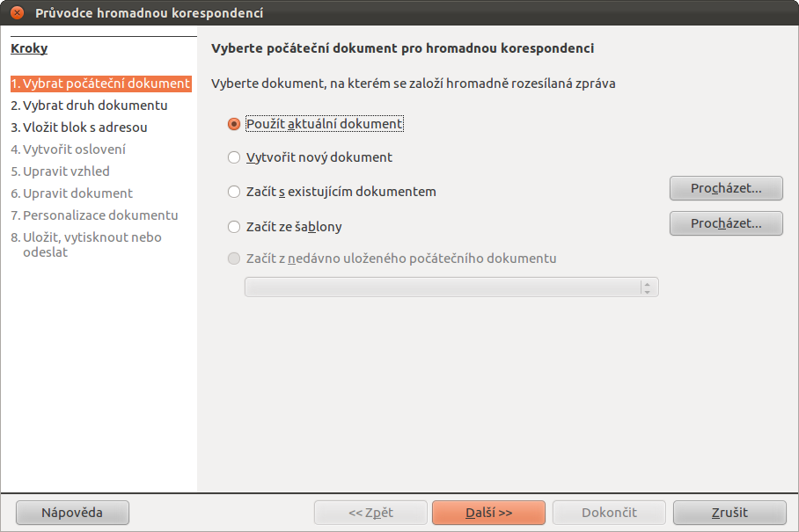Go to step '7. Personalizace dokumentu'
799x532 pixels.
point(94,215)
